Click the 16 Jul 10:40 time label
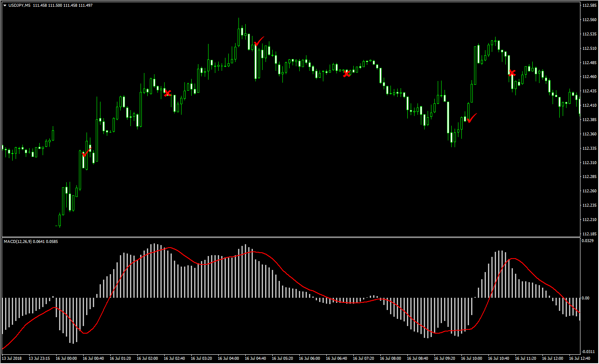The width and height of the screenshot is (599, 364). [x=499, y=359]
